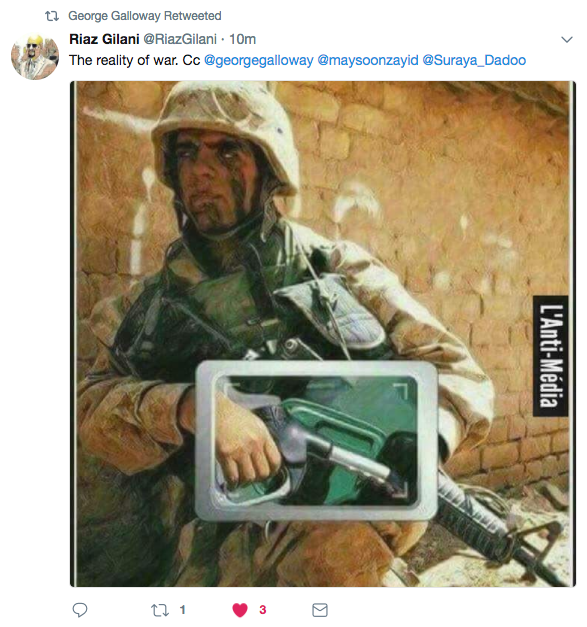Retweet this post using the arrows icon

point(160,610)
